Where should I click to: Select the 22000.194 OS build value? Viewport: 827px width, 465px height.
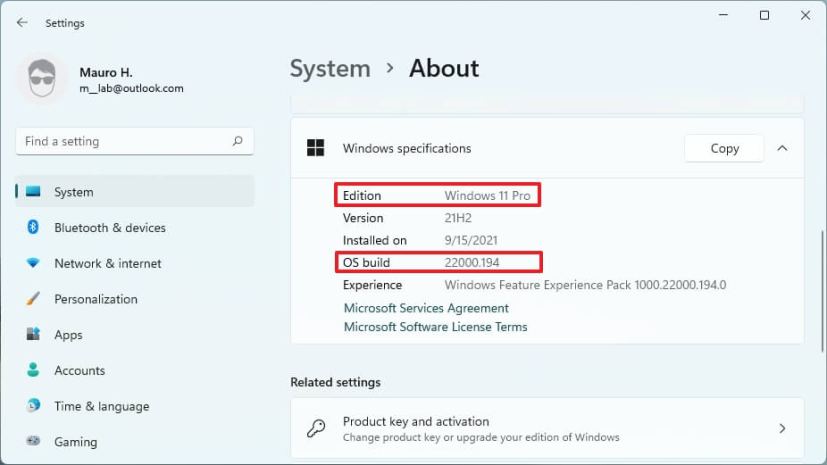click(472, 263)
